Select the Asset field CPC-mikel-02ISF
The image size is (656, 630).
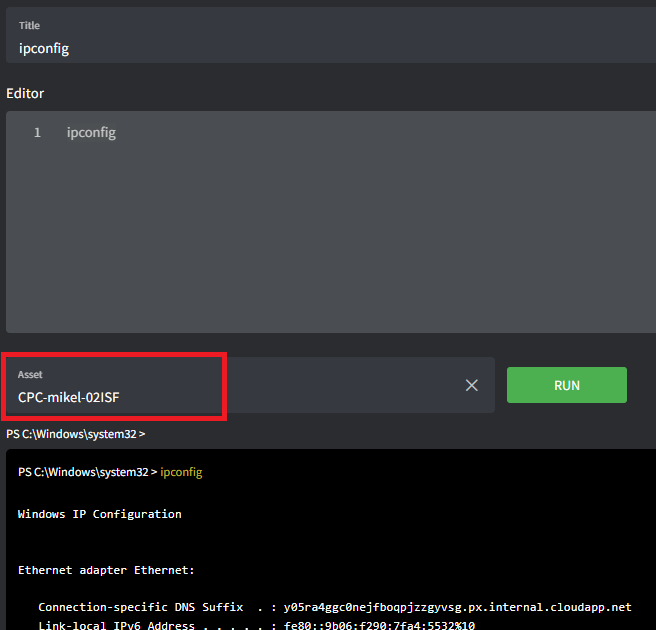250,385
